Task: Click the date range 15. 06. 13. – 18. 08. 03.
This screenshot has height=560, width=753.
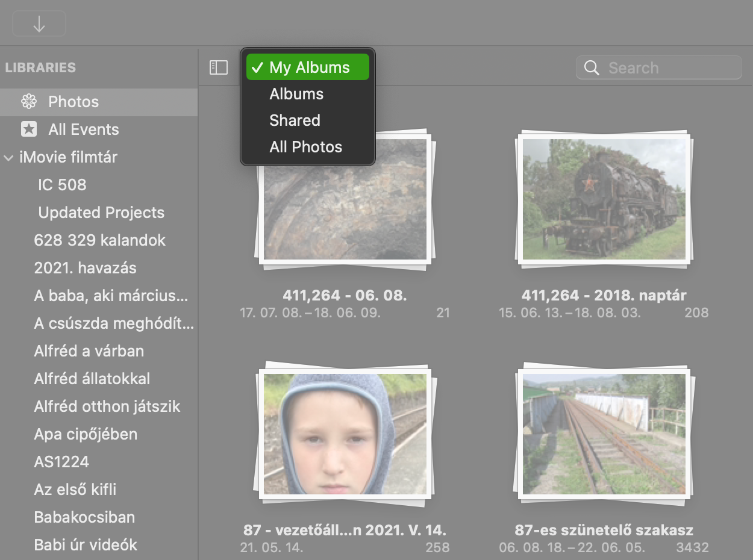Action: [570, 313]
